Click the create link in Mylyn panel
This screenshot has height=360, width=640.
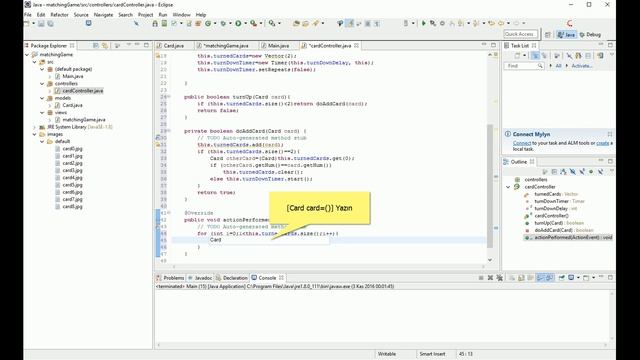coord(602,143)
